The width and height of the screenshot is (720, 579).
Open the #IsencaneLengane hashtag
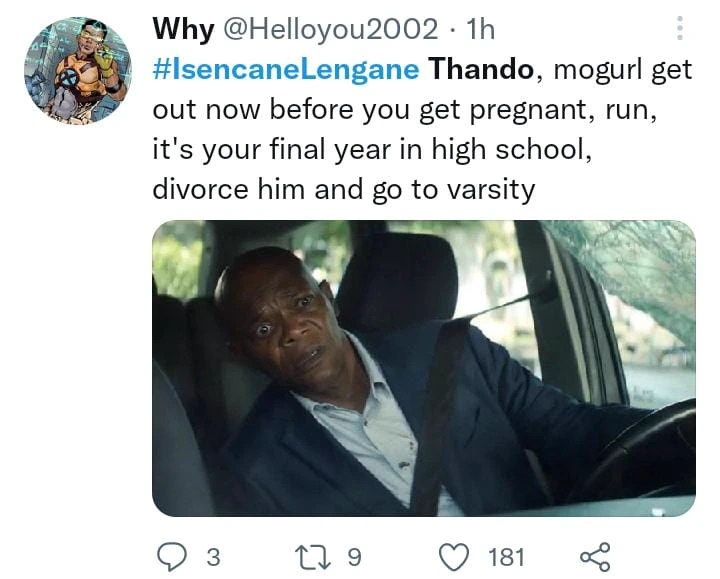click(286, 70)
